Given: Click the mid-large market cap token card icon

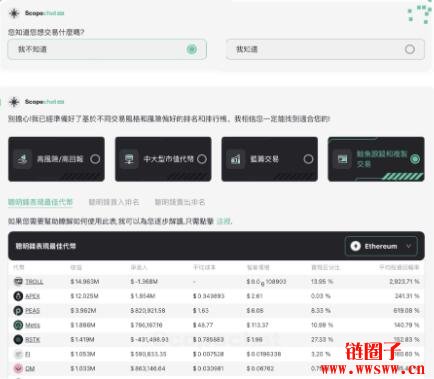Looking at the screenshot, I should [x=129, y=159].
